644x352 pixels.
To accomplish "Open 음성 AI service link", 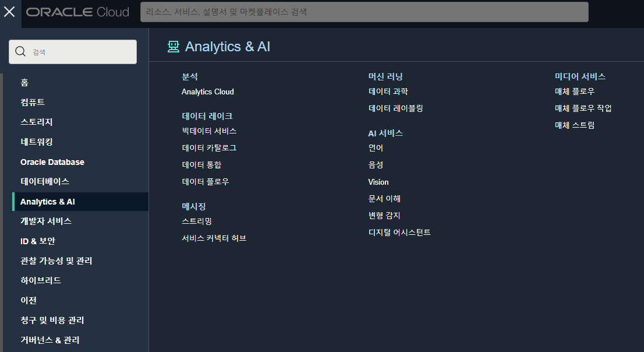I will pyautogui.click(x=376, y=165).
